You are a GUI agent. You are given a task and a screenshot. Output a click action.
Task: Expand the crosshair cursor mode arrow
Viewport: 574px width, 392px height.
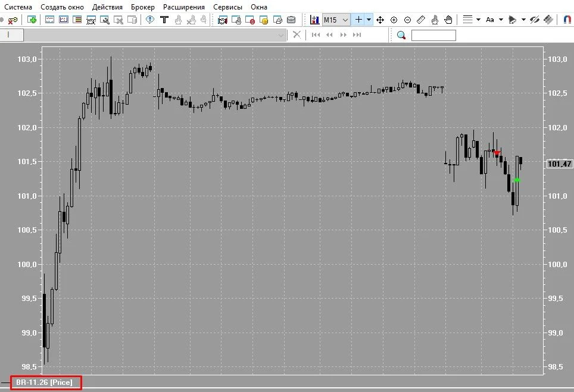pyautogui.click(x=369, y=20)
